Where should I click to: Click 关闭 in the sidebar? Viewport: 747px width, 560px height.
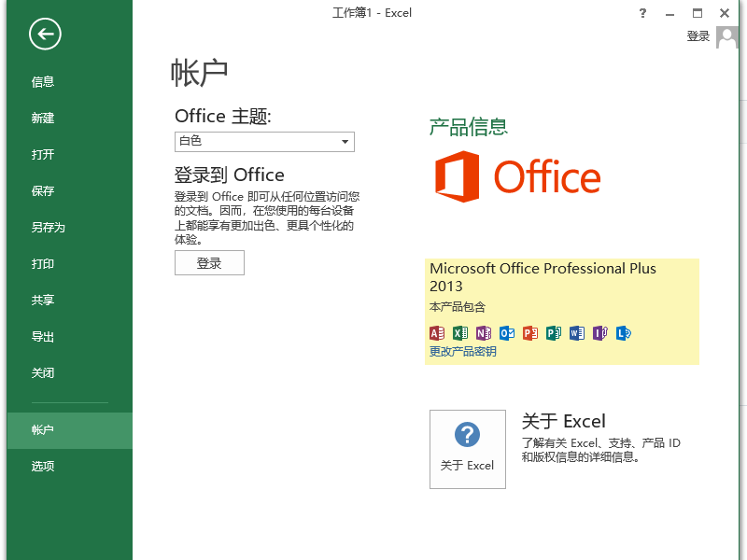click(69, 372)
